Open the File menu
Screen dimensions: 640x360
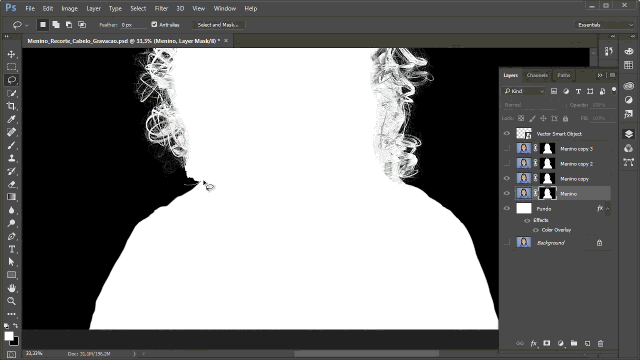[30, 8]
